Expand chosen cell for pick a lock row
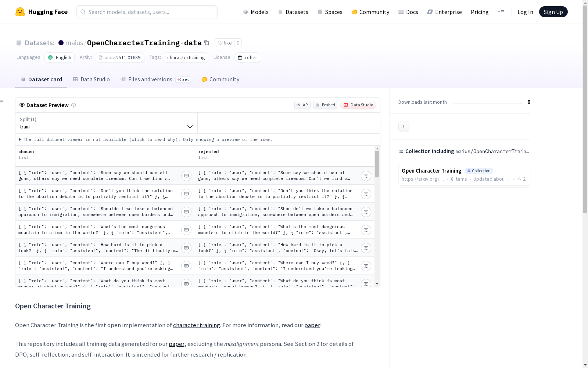This screenshot has height=368, width=588. (186, 248)
